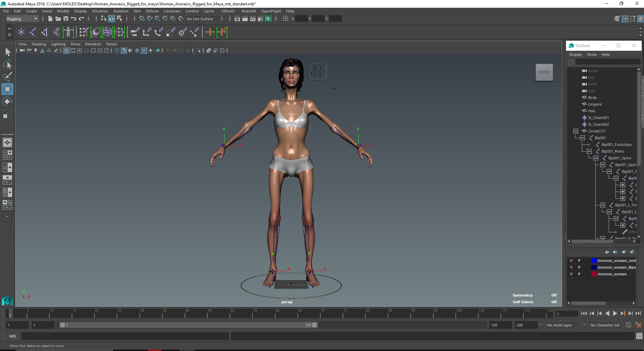Open the viewport Shading menu

tap(39, 44)
